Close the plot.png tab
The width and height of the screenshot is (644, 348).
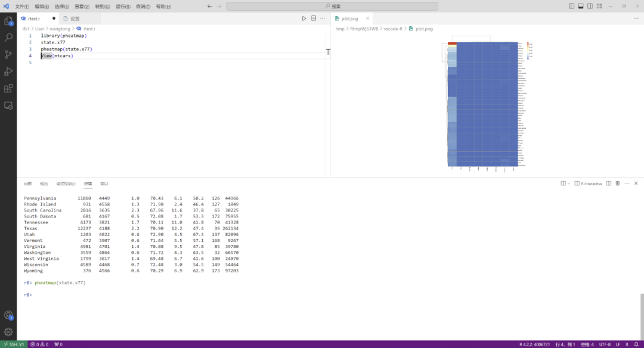pos(367,18)
